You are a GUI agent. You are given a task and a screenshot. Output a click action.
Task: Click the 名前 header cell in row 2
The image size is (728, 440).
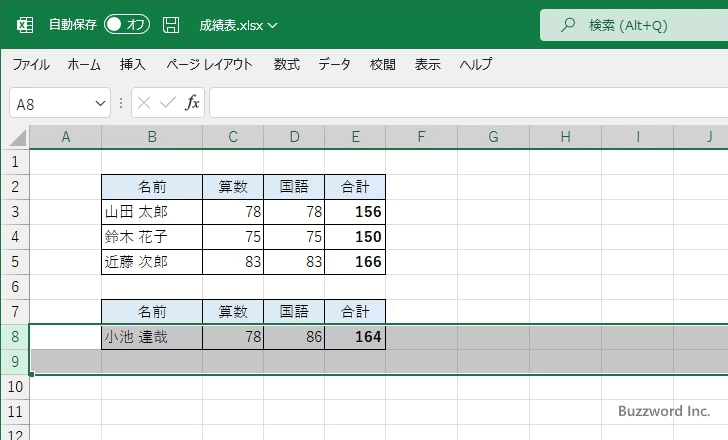coord(152,187)
